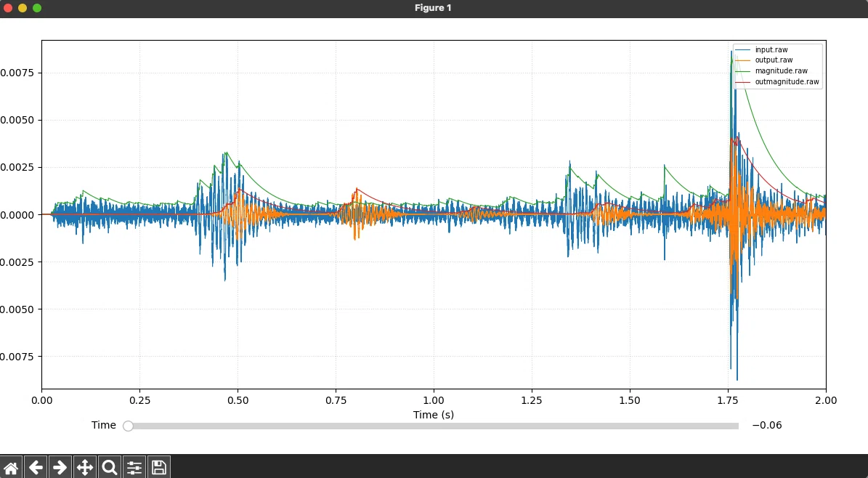Screen dimensions: 868x478
Task: Open the Configure subplots dialog
Action: tap(134, 468)
